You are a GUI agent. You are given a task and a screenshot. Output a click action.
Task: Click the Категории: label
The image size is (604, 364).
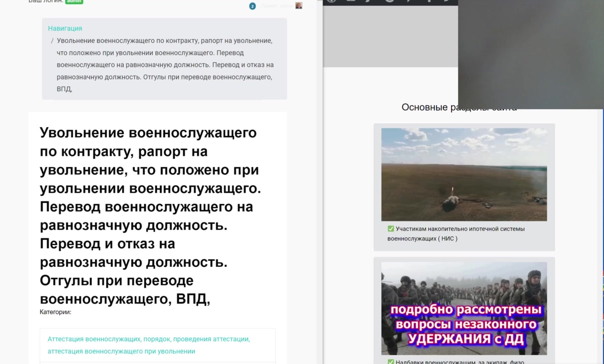coord(55,312)
